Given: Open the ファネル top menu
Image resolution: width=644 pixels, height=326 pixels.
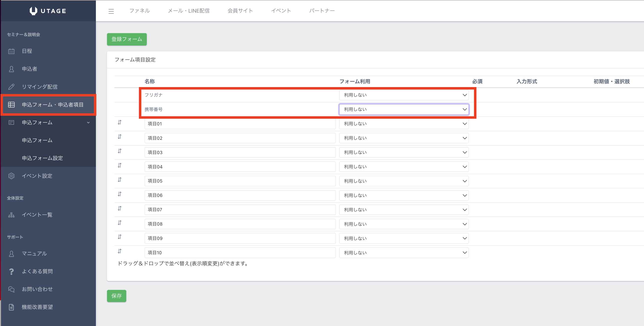Looking at the screenshot, I should 139,11.
